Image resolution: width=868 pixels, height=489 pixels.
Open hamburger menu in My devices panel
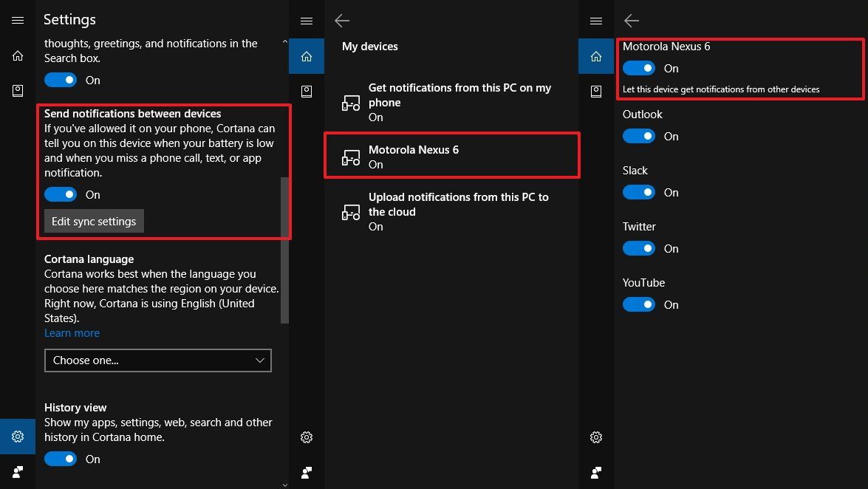307,21
